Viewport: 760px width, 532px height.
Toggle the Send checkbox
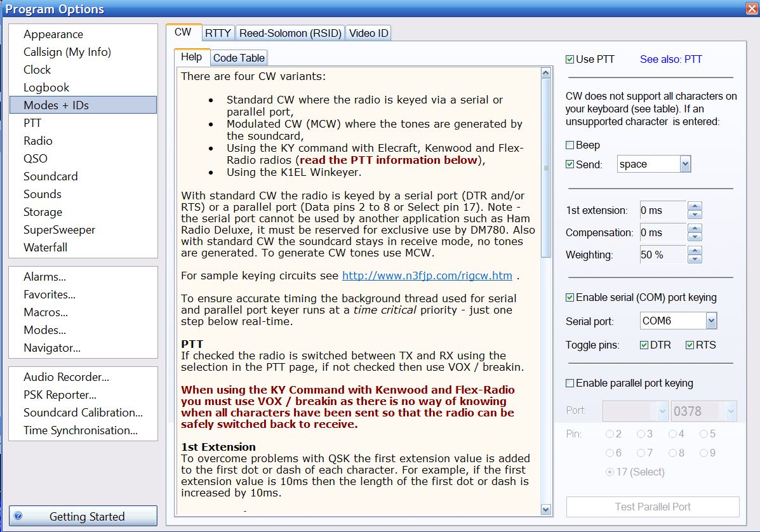pyautogui.click(x=570, y=164)
